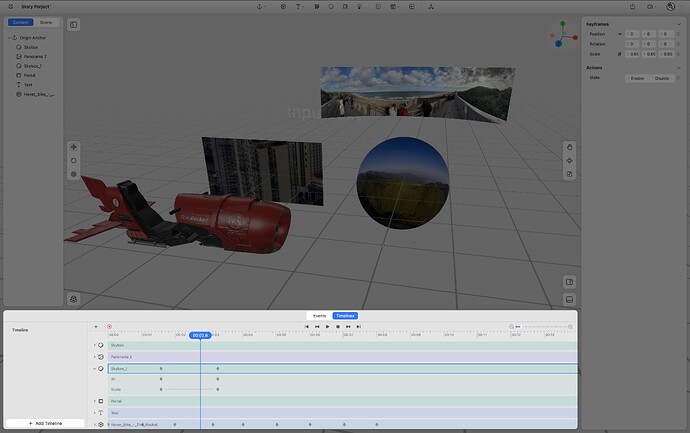The height and width of the screenshot is (433, 690).
Task: Switch to the Scene tab
Action: pos(46,22)
